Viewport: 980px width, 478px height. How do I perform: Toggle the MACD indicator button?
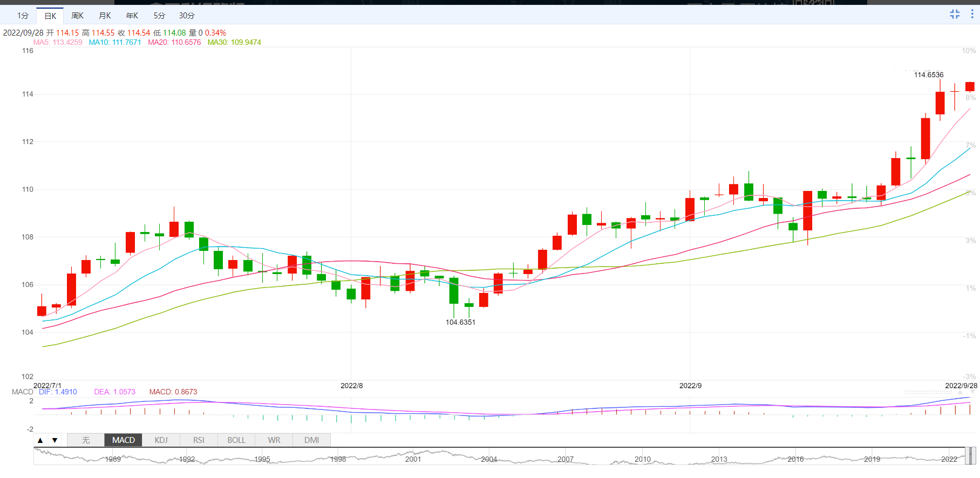124,440
